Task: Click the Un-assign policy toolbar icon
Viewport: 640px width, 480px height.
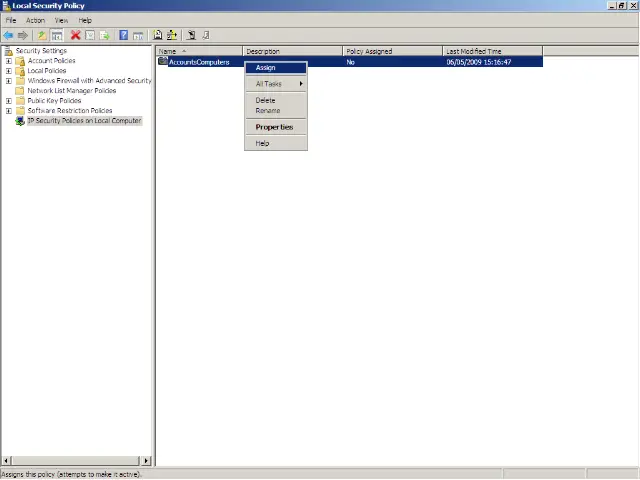Action: click(x=206, y=35)
